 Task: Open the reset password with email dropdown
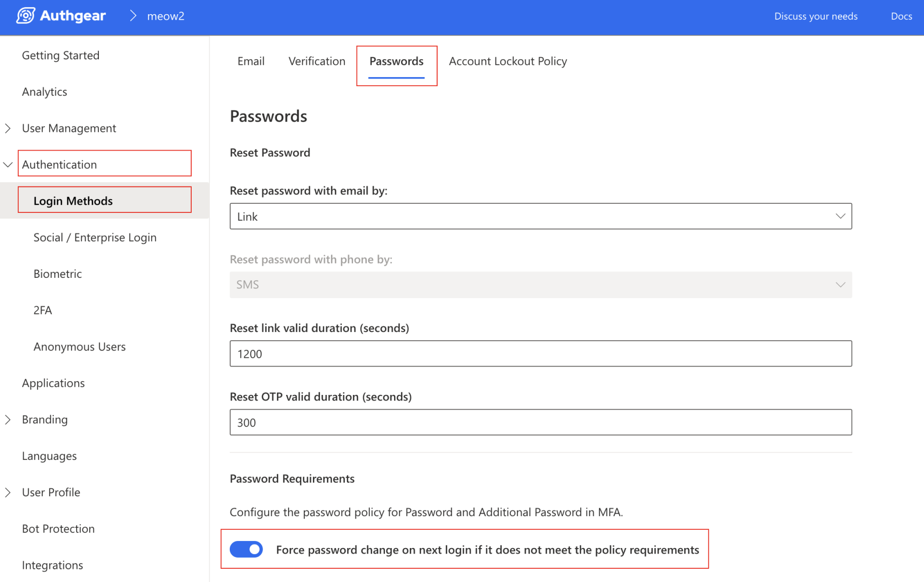(540, 216)
